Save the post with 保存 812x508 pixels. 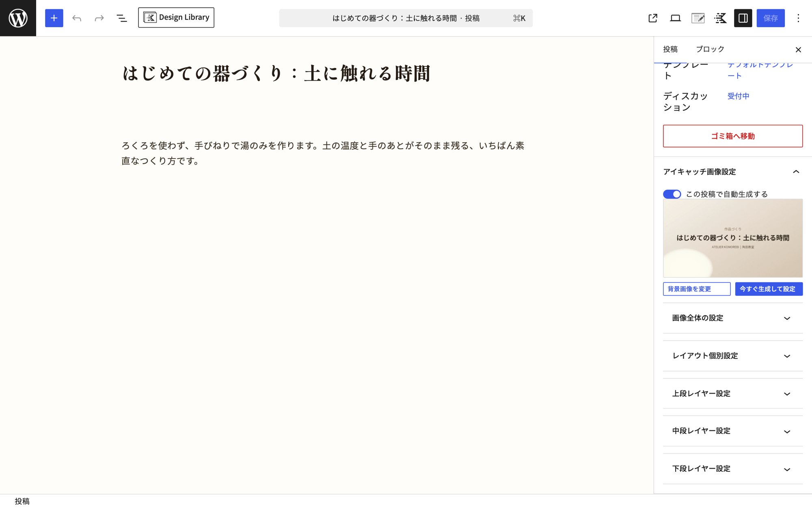point(771,18)
